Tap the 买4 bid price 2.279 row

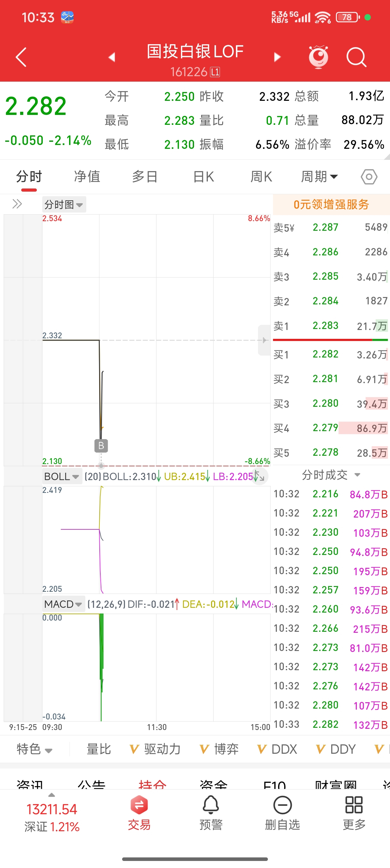tap(331, 428)
